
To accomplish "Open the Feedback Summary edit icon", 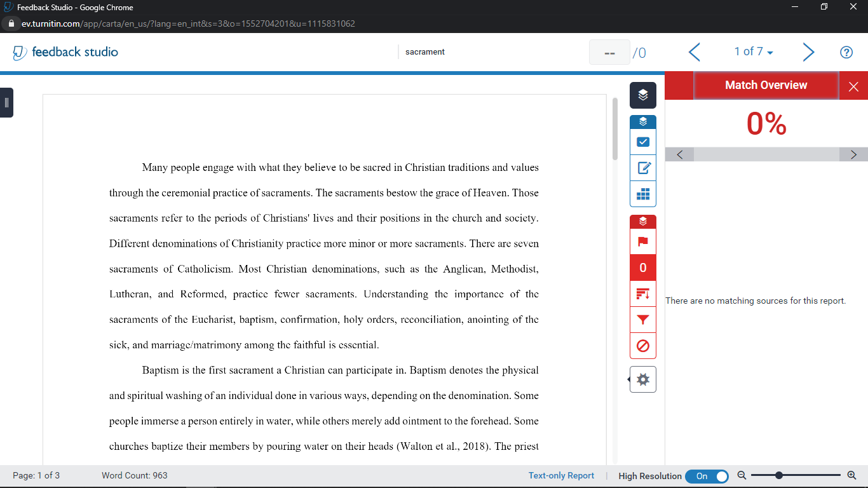I will click(642, 168).
